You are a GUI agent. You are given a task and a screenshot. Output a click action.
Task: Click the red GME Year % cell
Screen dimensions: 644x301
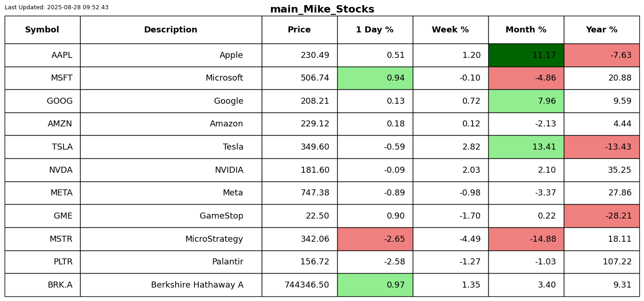click(601, 216)
